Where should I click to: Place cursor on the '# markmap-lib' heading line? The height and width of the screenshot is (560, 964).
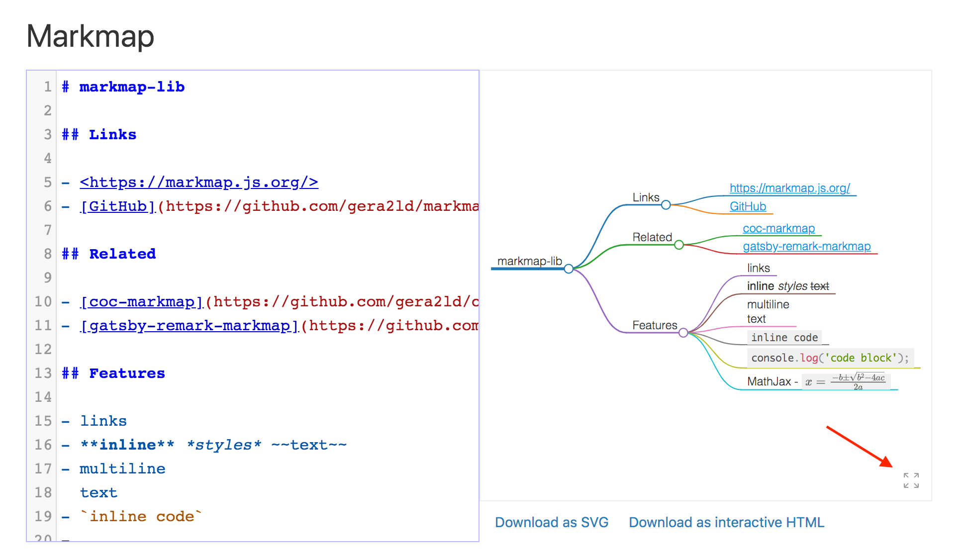coord(123,87)
